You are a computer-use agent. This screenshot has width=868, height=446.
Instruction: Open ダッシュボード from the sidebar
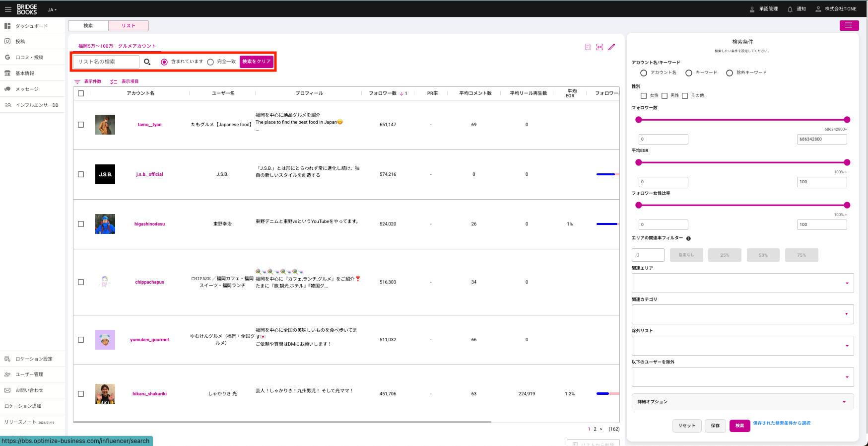(31, 26)
